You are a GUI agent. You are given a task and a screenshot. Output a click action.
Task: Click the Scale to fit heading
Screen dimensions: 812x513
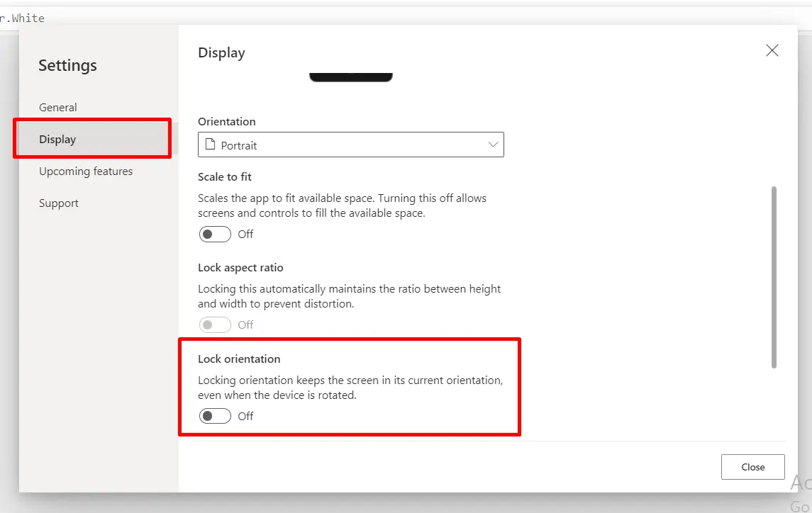pyautogui.click(x=224, y=176)
